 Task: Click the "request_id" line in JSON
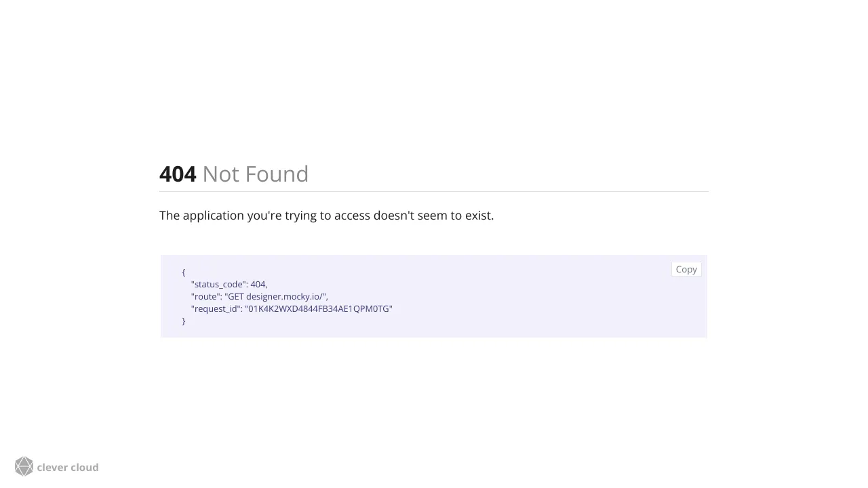(x=292, y=308)
